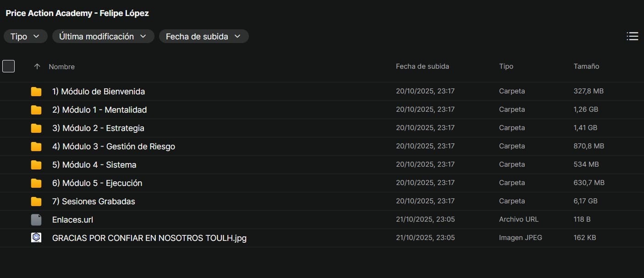Viewport: 644px width, 278px height.
Task: Open the GRACIAS POR CONFIAR EN NOSOTROS TOULH.jpg file
Action: pos(149,238)
